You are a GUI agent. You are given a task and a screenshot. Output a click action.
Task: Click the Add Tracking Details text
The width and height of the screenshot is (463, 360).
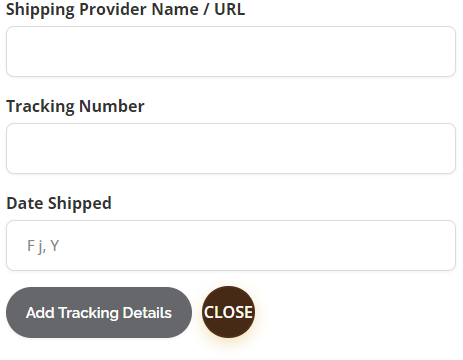point(99,313)
